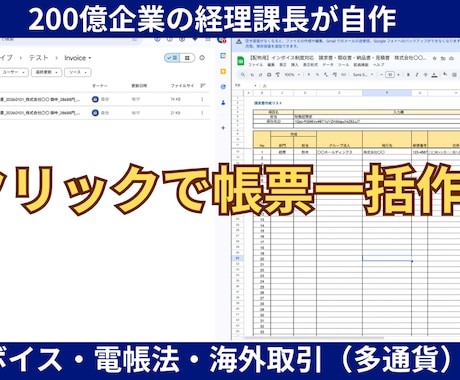The height and width of the screenshot is (380, 460).
Task: Open the ソース filter dropdown
Action: [x=78, y=72]
